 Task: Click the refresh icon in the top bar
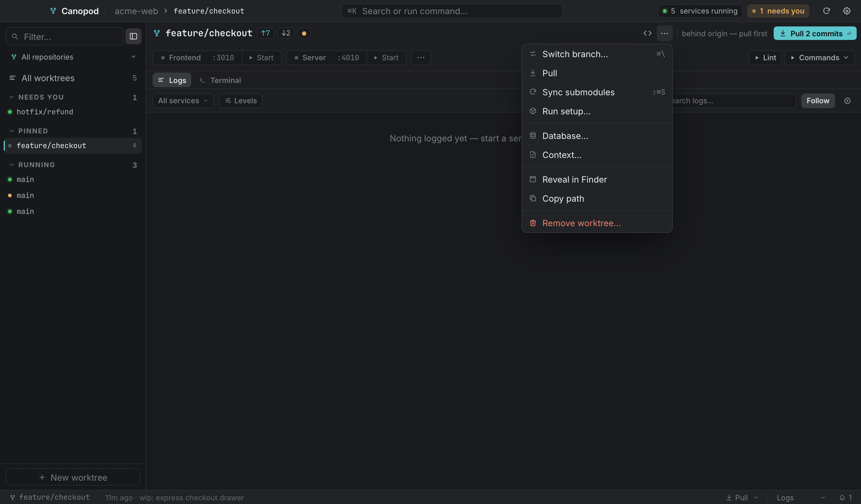[x=827, y=11]
